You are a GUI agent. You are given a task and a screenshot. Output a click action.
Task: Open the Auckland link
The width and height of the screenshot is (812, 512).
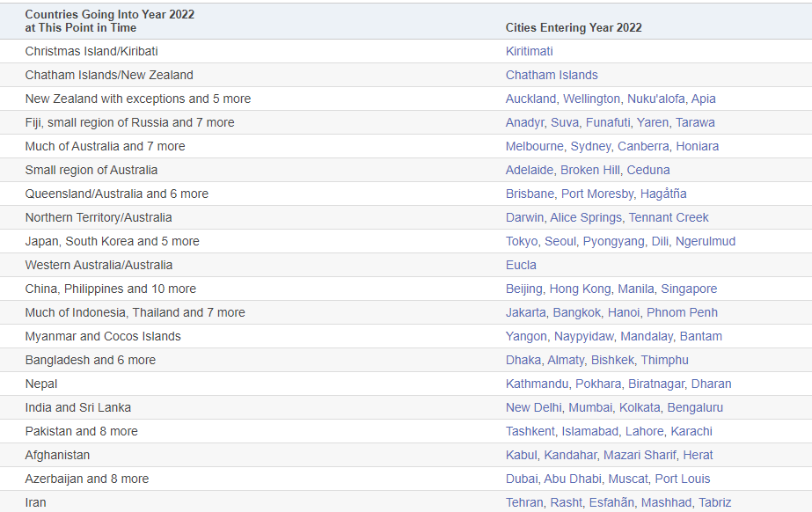click(x=530, y=99)
